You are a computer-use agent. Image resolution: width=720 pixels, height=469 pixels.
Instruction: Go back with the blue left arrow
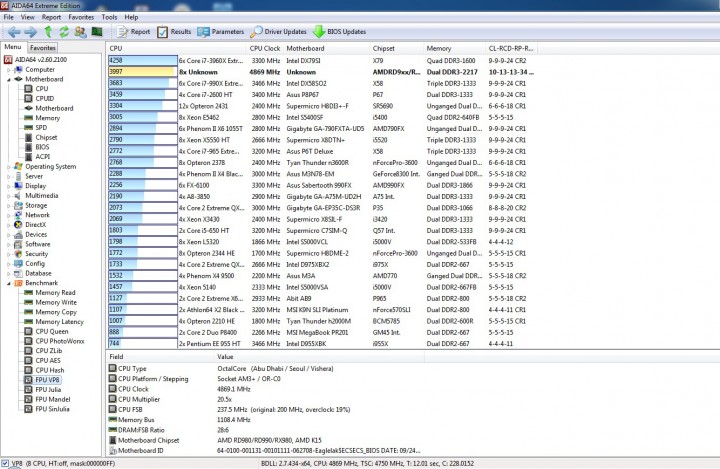point(14,32)
